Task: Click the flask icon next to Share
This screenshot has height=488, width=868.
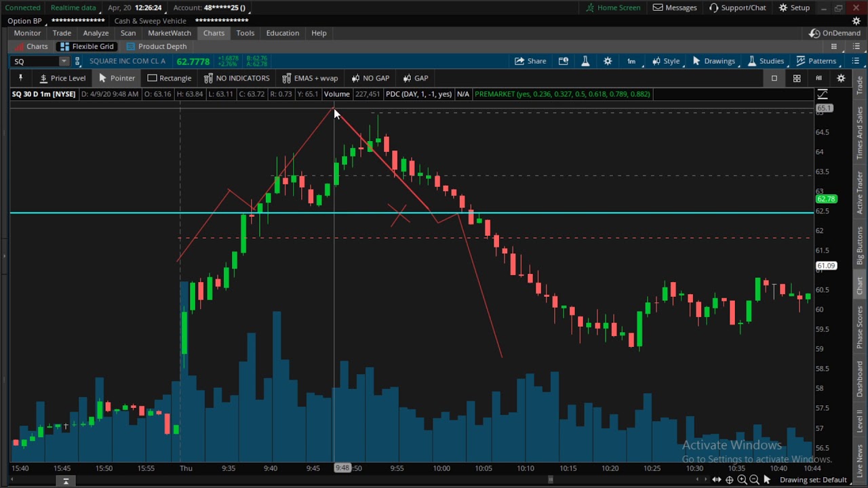Action: 585,61
